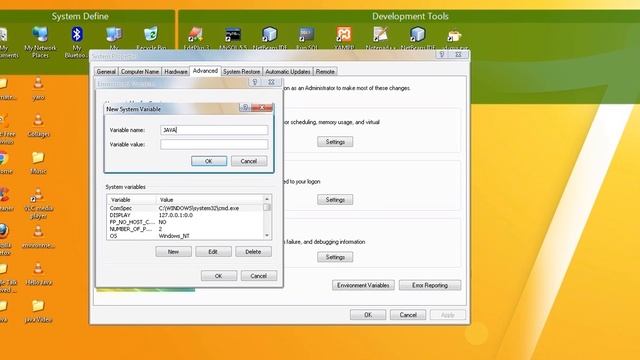640x360 pixels.
Task: Click the Variable value input field
Action: click(214, 144)
